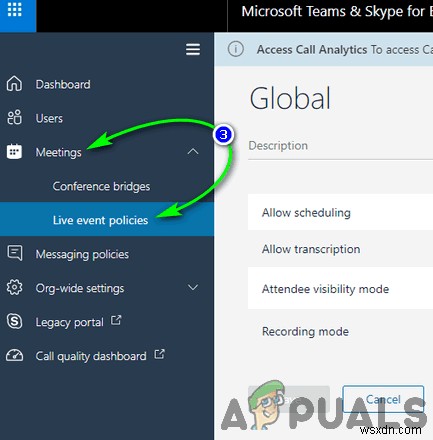This screenshot has height=440, width=433.
Task: Click the Recording mode setting label
Action: [x=305, y=332]
